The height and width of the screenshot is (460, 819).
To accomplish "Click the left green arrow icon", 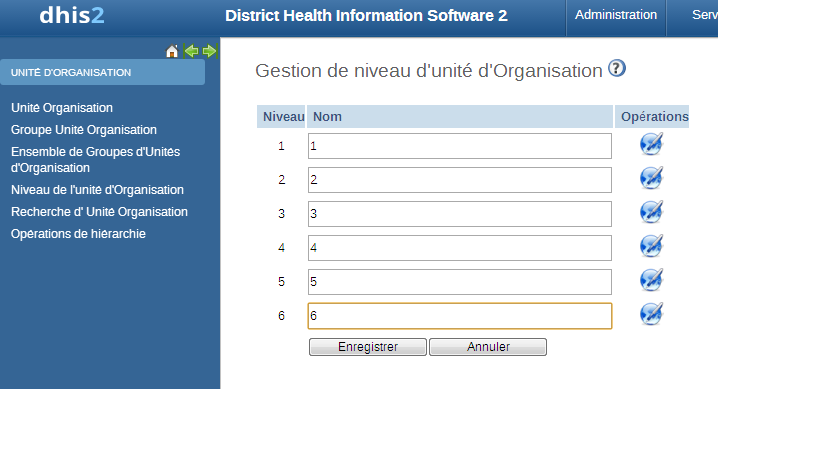I will [191, 51].
